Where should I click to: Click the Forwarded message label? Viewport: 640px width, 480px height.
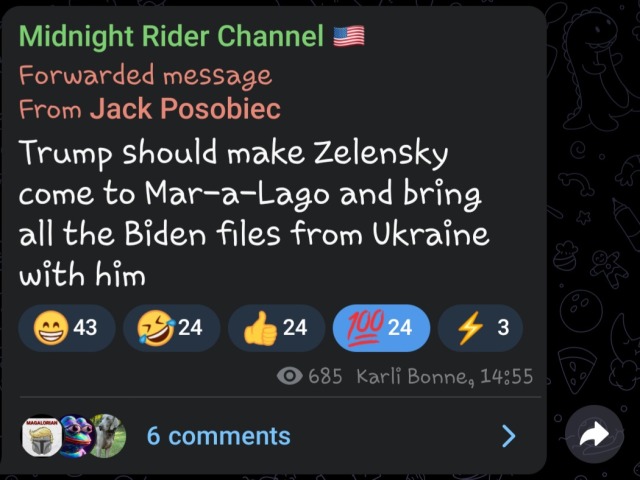[145, 76]
